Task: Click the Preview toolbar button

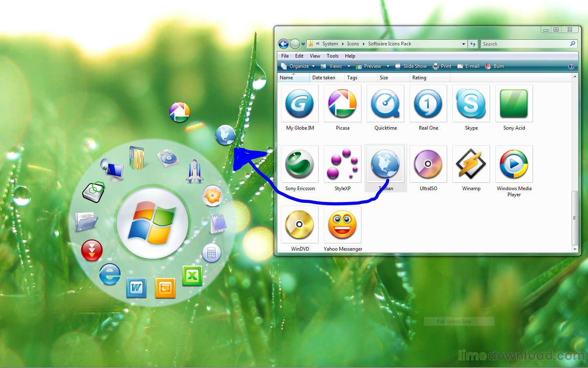Action: pyautogui.click(x=368, y=66)
